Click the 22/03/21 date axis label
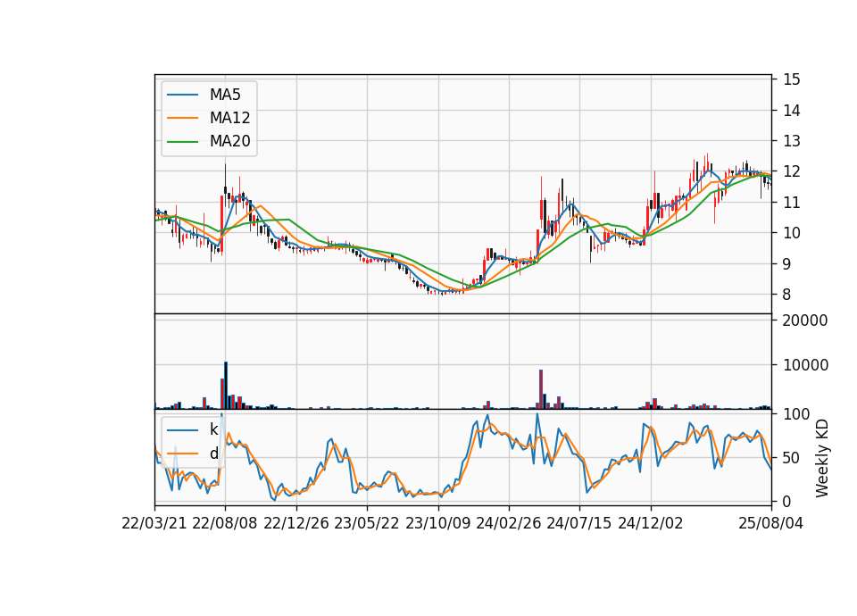The width and height of the screenshot is (857, 616). click(154, 523)
